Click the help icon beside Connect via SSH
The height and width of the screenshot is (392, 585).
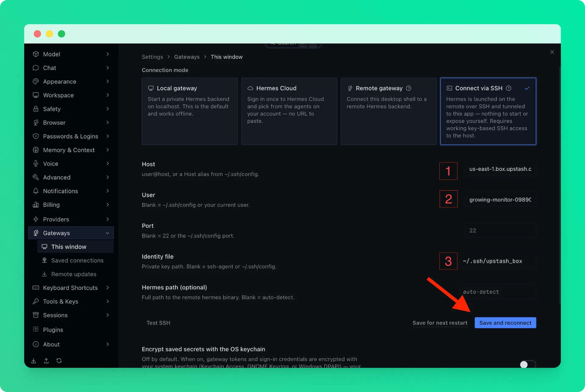click(509, 88)
